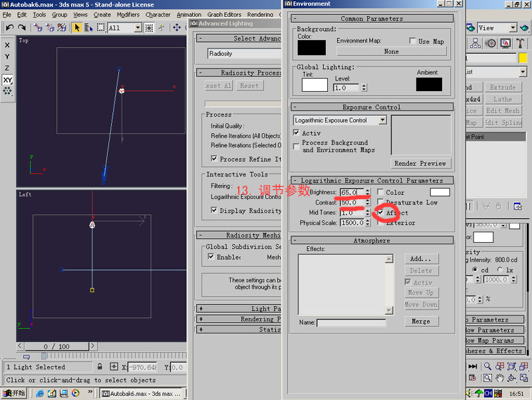
Task: Click Zoom Extents viewport tool
Action: (511, 366)
